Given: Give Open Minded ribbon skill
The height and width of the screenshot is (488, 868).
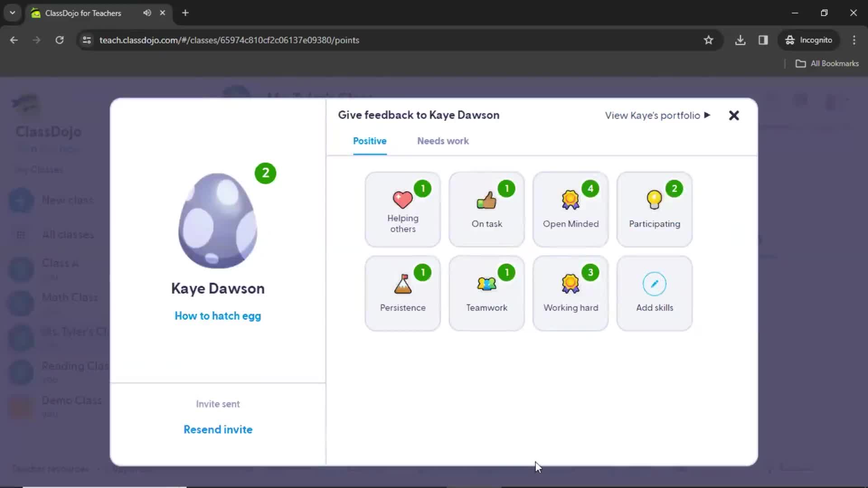Looking at the screenshot, I should click(x=571, y=209).
